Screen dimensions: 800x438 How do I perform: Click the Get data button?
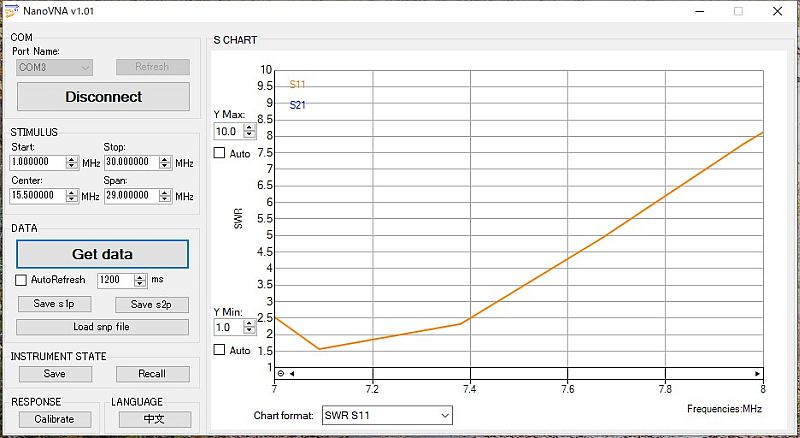point(102,254)
